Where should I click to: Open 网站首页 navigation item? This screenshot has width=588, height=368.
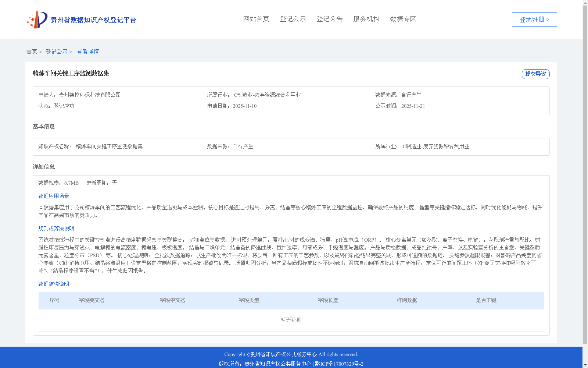pyautogui.click(x=256, y=19)
